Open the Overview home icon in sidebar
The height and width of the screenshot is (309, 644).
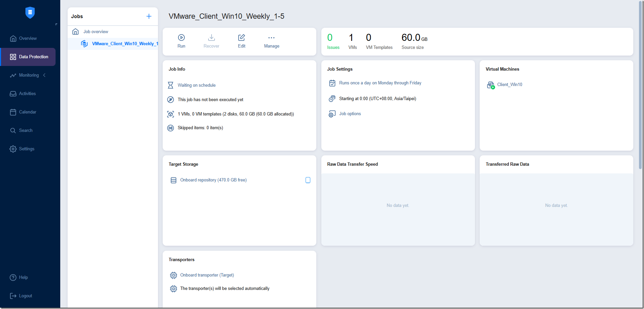coord(13,38)
